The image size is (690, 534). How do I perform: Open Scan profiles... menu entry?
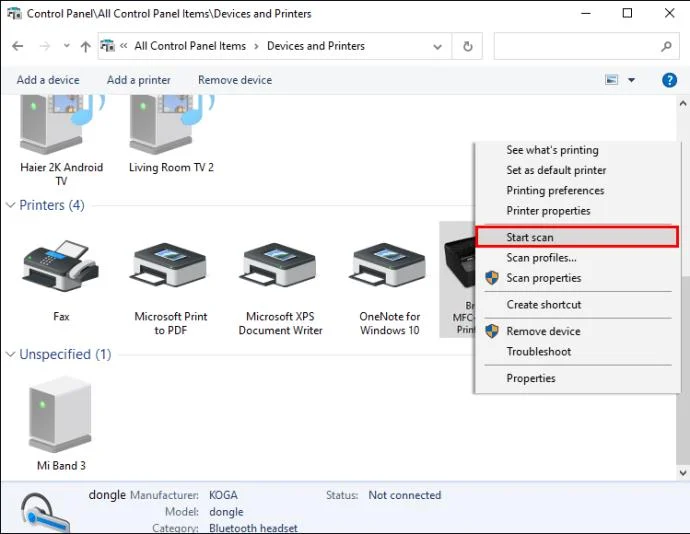pos(541,258)
